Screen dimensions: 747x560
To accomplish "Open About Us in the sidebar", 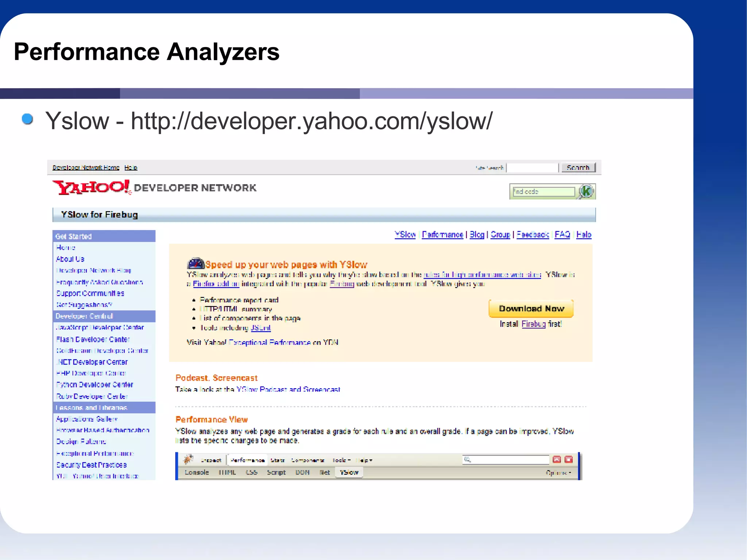I will [70, 259].
